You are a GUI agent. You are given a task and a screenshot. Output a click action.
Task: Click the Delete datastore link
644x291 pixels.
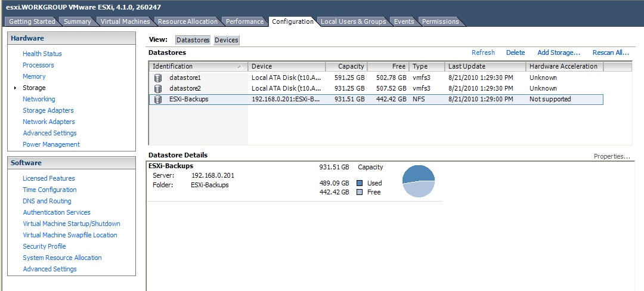(515, 52)
